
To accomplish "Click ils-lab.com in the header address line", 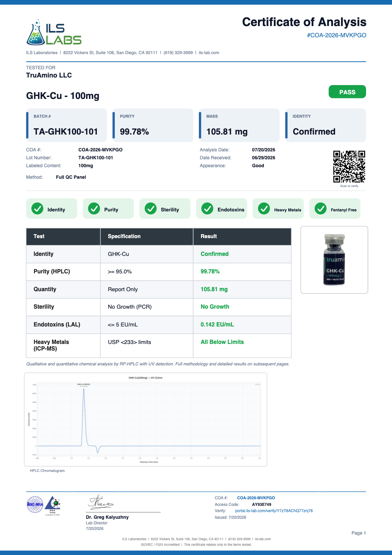I will (x=209, y=53).
